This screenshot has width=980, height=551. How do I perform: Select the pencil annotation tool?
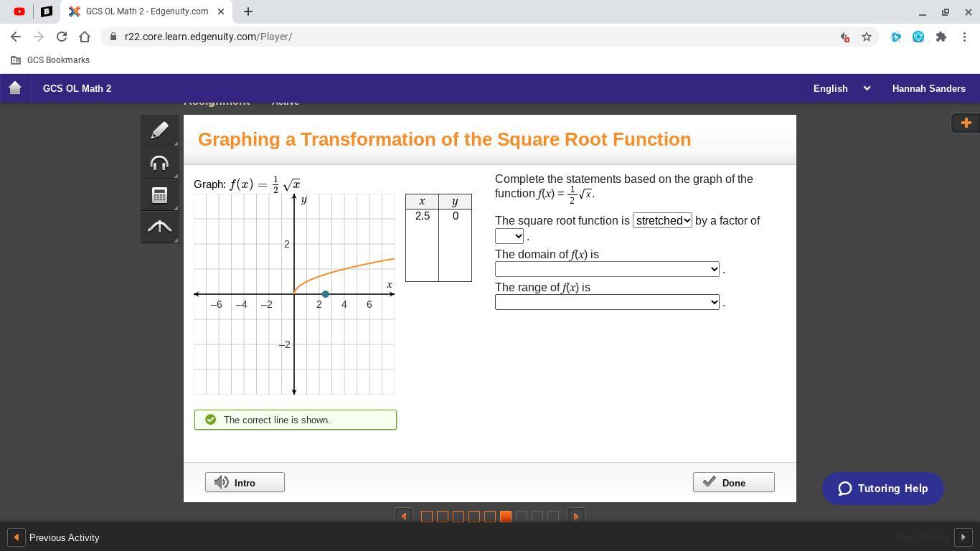pos(159,131)
